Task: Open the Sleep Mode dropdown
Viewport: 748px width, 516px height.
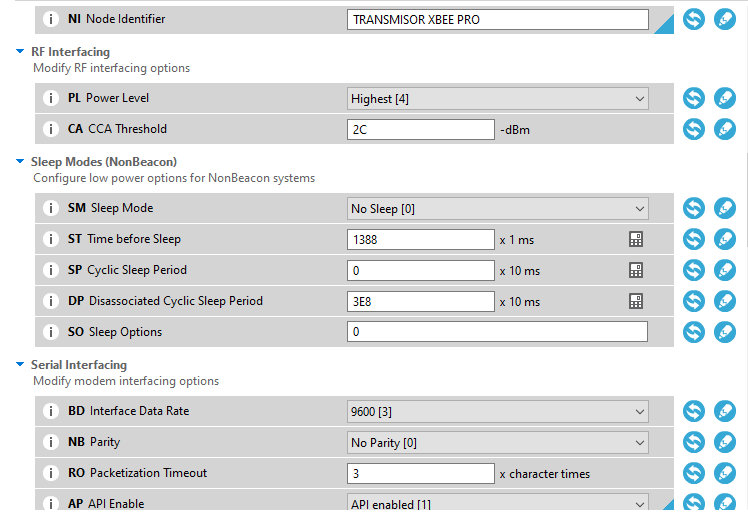Action: click(x=498, y=209)
